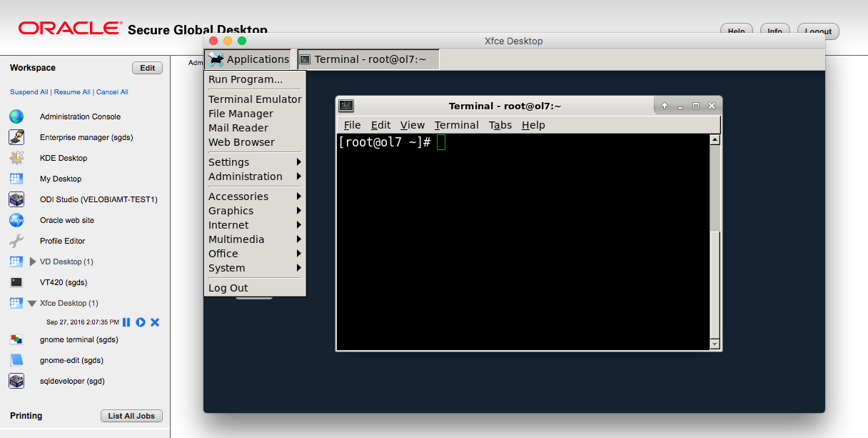The width and height of the screenshot is (868, 438).
Task: Click the VD Desktop (1) icon
Action: pos(16,262)
